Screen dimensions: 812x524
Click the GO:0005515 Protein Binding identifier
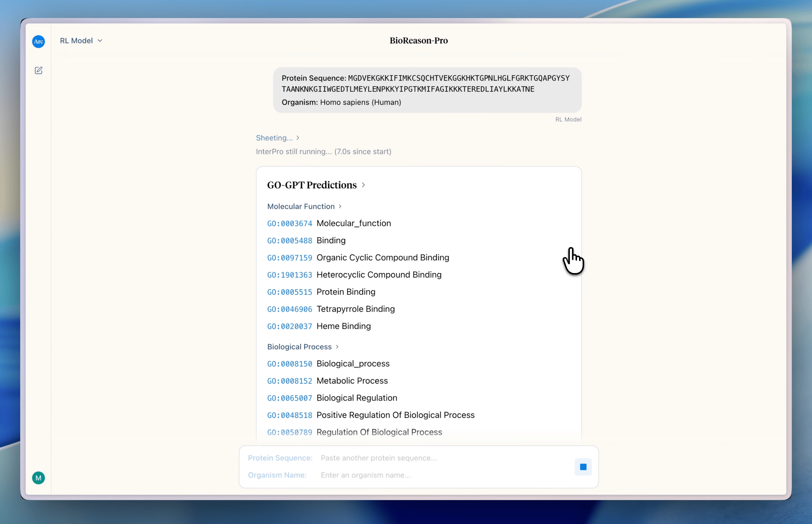pyautogui.click(x=290, y=292)
